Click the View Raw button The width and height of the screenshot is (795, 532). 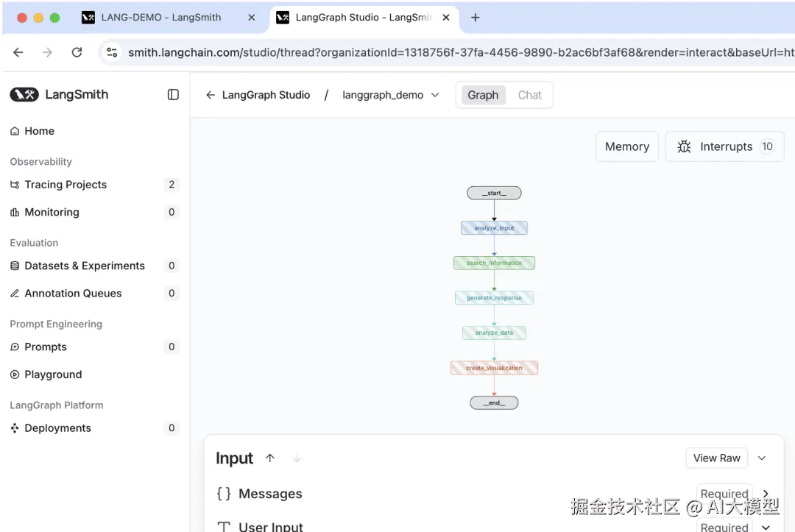pos(716,458)
